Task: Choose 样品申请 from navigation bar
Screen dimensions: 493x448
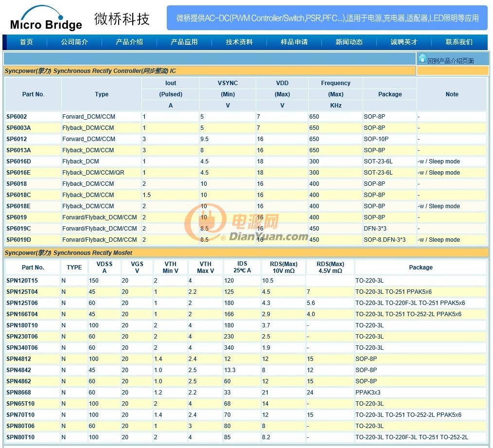Action: (x=294, y=42)
